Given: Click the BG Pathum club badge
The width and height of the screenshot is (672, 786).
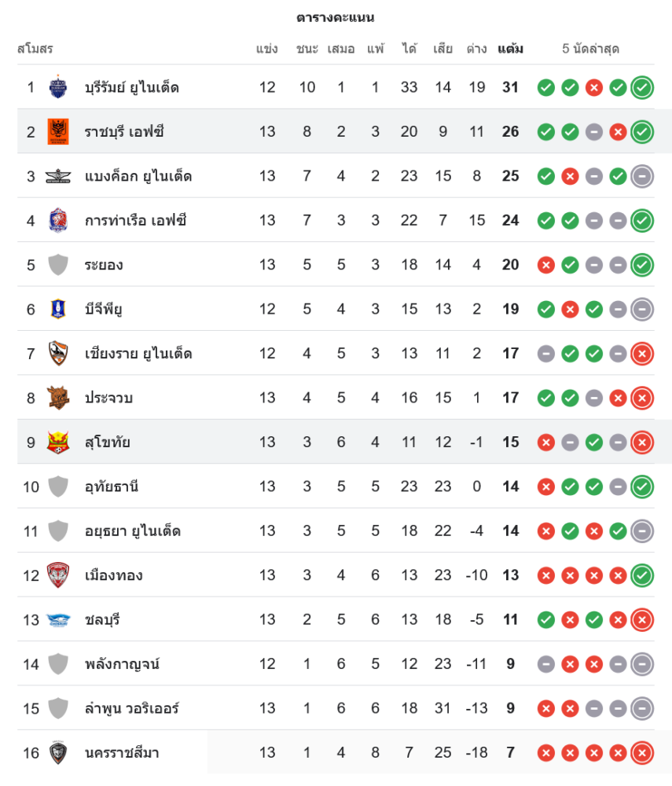Looking at the screenshot, I should click(x=58, y=309).
